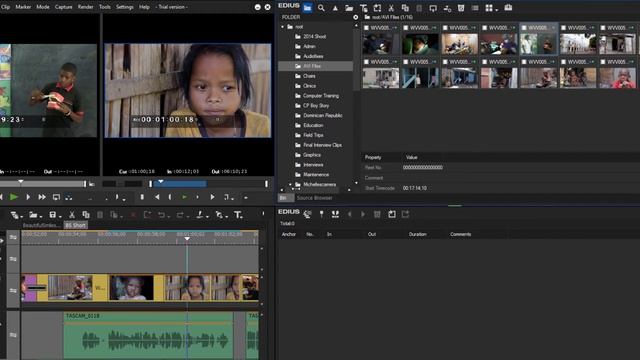
Task: Expand the Michellescamera folder
Action: 291,184
